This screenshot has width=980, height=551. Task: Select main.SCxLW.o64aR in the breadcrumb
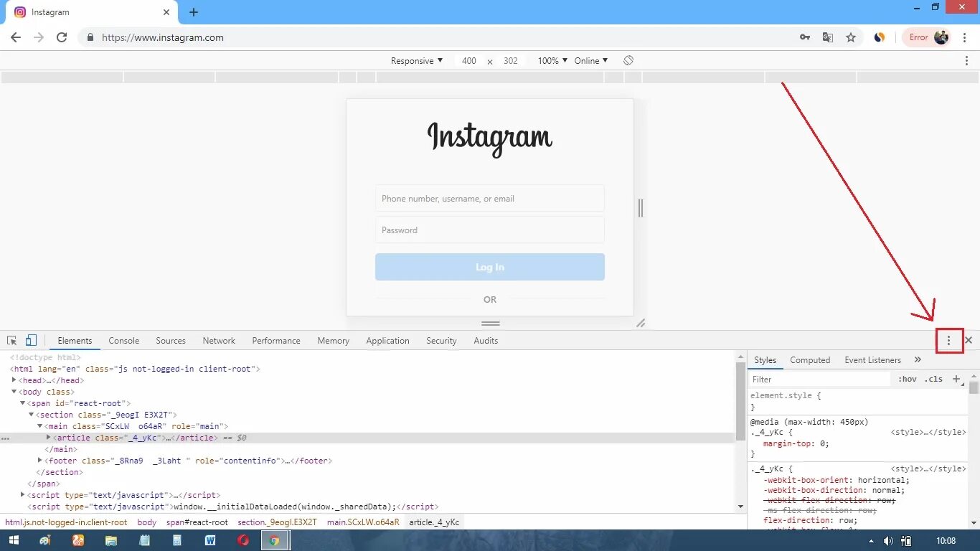(363, 522)
